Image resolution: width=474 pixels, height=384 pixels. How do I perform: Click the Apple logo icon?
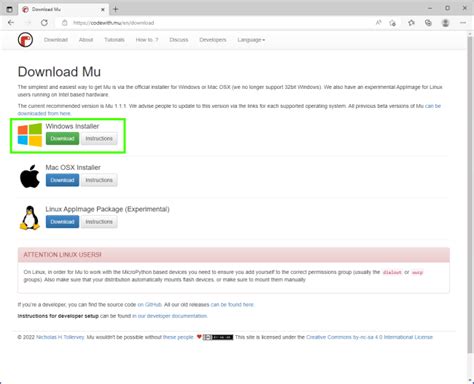point(30,176)
